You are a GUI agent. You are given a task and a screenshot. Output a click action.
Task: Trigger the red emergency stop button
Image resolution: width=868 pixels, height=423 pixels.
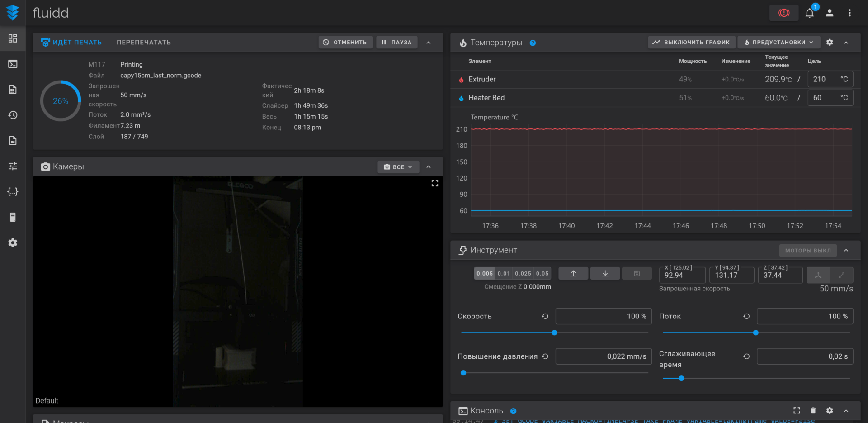coord(784,13)
